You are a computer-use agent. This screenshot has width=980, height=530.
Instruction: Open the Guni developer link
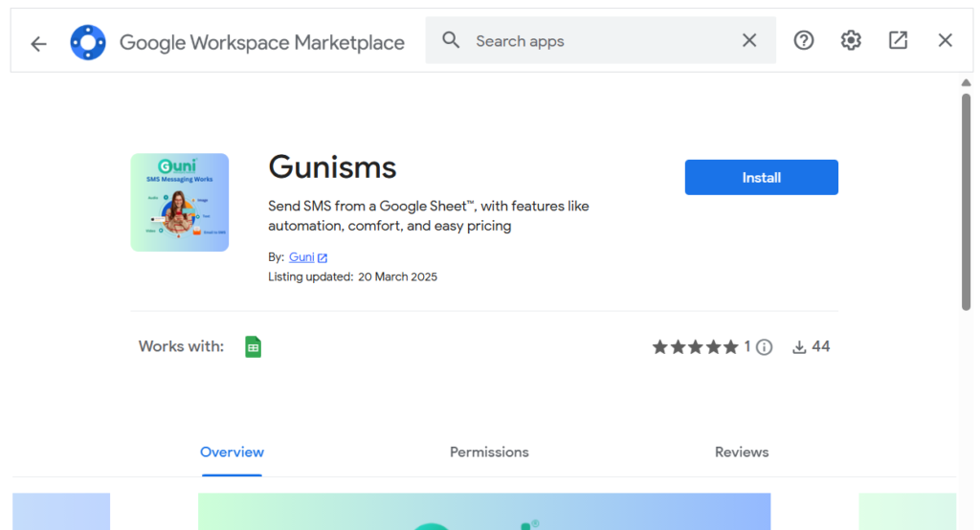click(301, 257)
